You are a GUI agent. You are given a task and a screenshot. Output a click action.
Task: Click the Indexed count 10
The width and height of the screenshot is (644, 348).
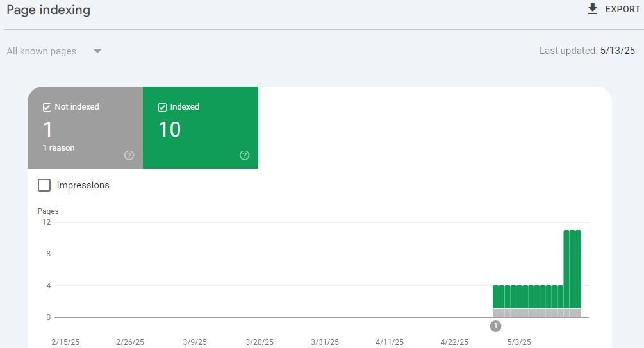click(x=170, y=129)
